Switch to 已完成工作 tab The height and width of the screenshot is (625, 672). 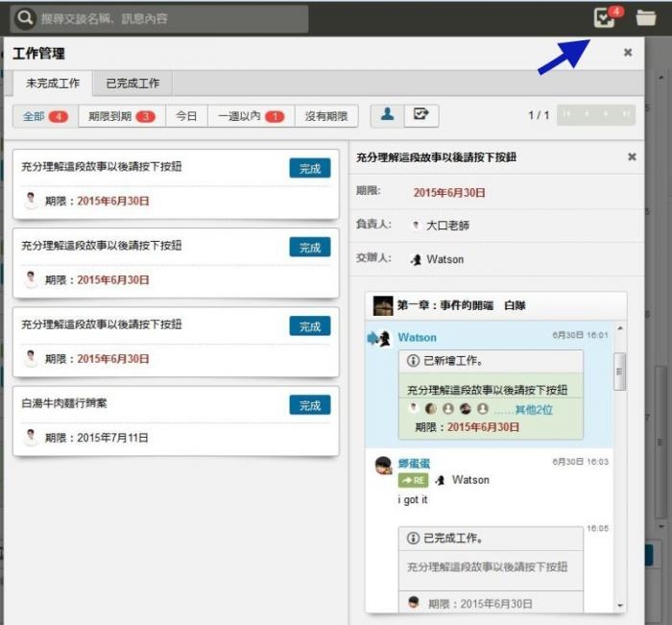(x=132, y=84)
